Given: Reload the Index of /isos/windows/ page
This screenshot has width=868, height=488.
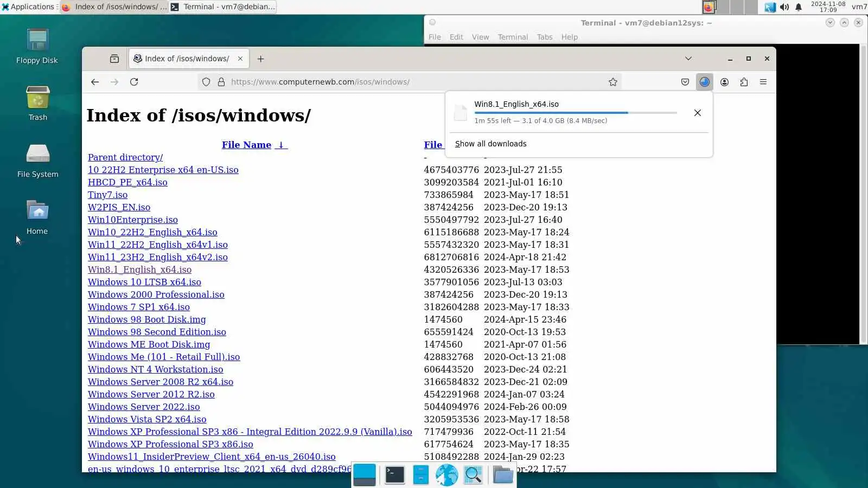Looking at the screenshot, I should tap(134, 82).
